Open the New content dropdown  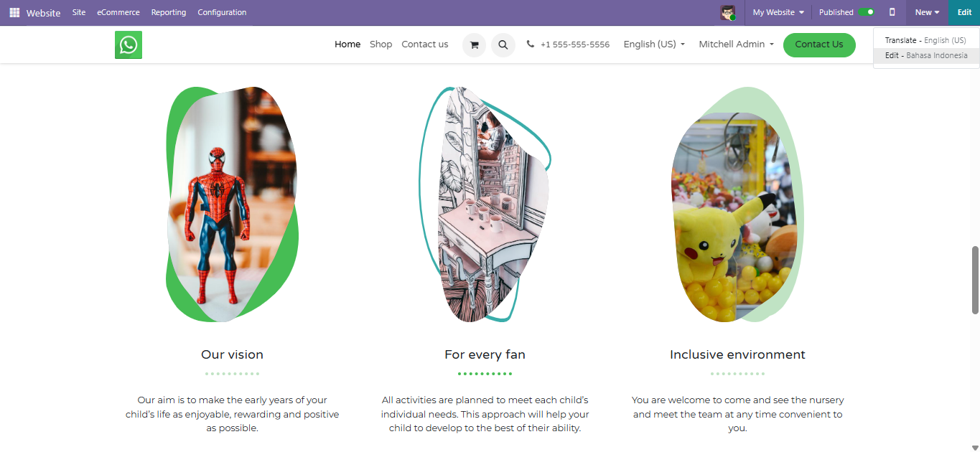point(927,12)
